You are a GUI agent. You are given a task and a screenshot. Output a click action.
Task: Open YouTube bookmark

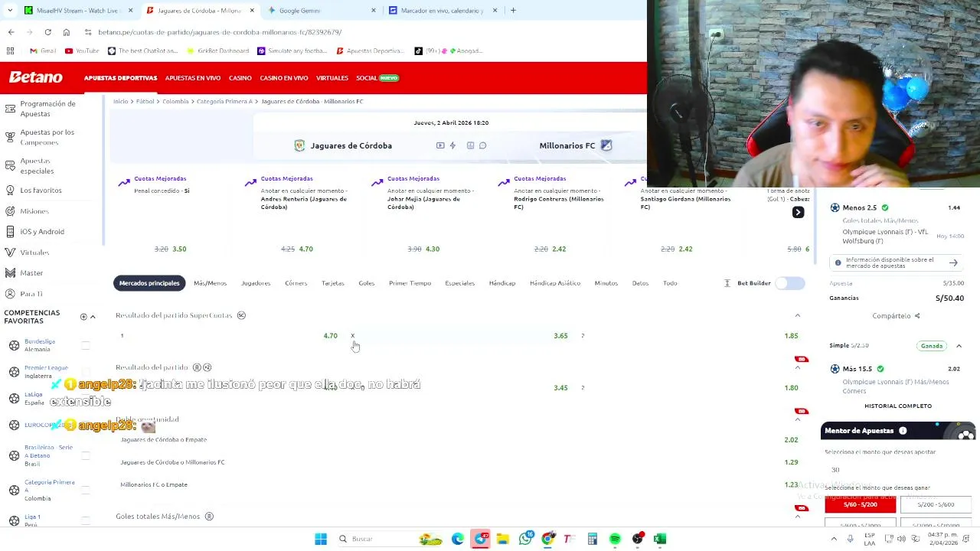coord(82,51)
